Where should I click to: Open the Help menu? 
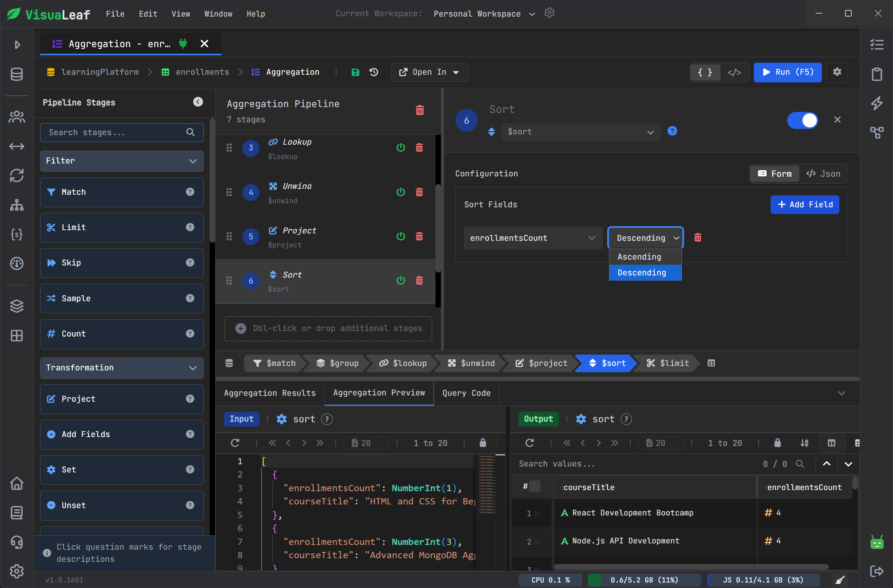[256, 14]
